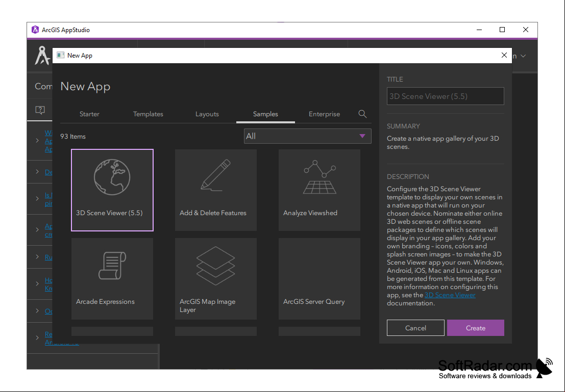565x392 pixels.
Task: Click the Create button
Action: (476, 328)
